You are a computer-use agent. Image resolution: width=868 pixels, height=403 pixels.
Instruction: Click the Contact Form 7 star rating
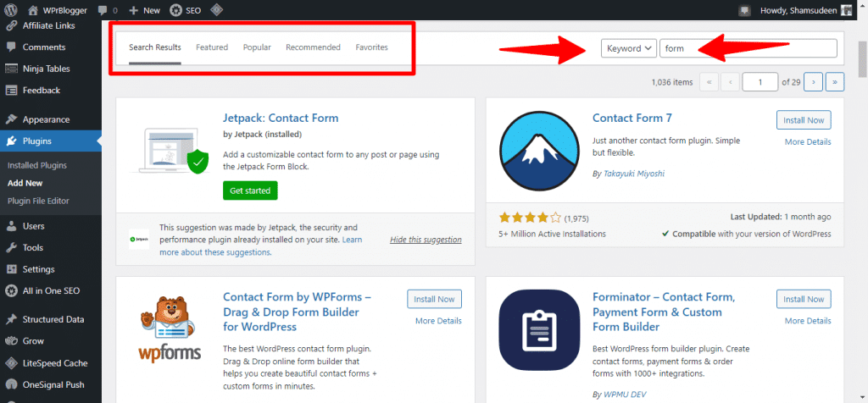click(530, 218)
